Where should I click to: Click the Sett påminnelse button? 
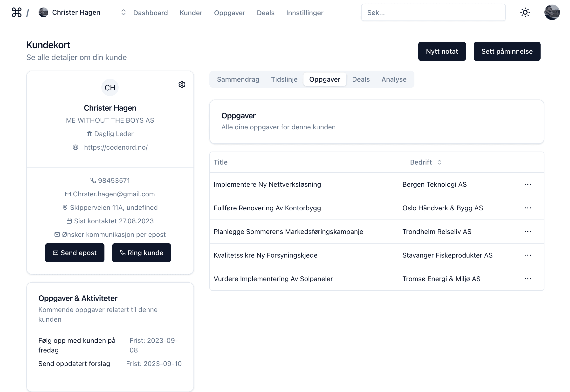pos(507,51)
